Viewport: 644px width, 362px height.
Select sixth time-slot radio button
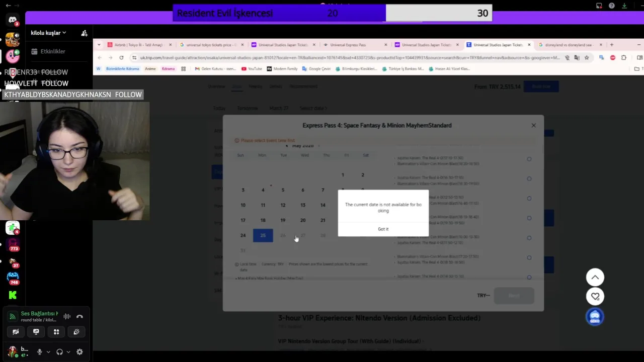click(x=529, y=257)
